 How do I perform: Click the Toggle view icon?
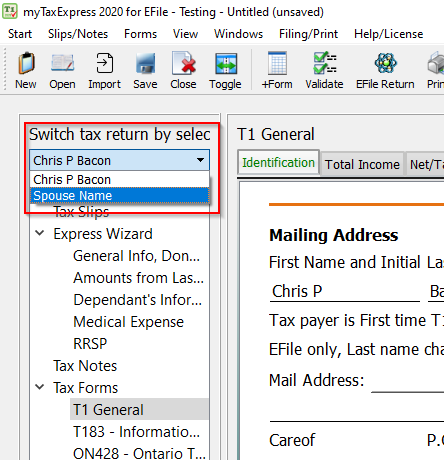click(x=225, y=71)
